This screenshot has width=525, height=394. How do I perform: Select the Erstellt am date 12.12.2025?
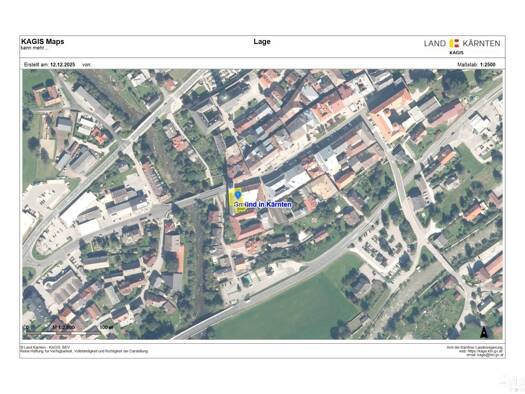[63, 64]
